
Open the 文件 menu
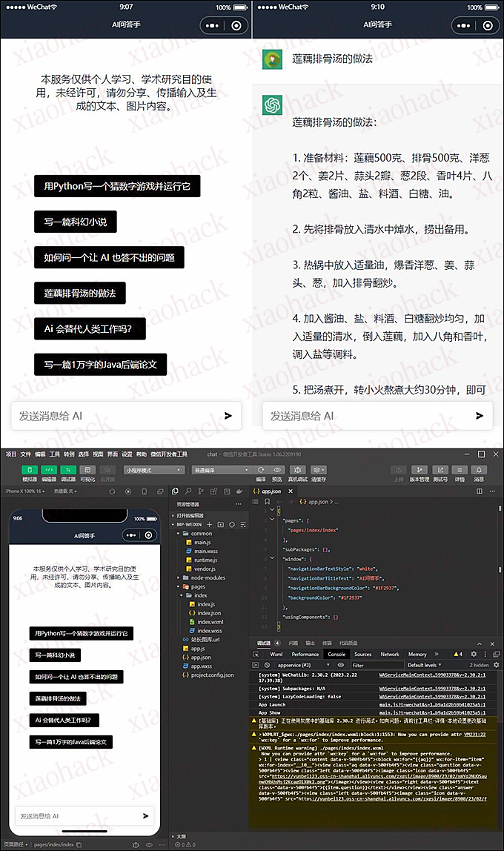[x=25, y=454]
